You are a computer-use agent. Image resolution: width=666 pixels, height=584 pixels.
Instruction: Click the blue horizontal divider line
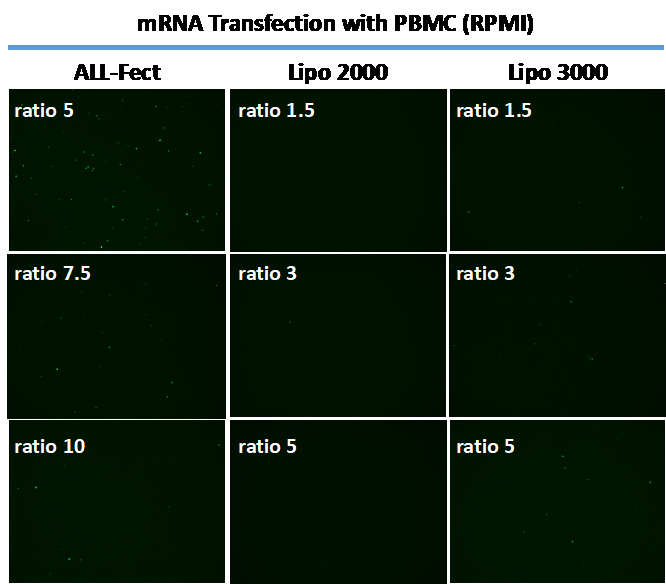click(335, 47)
